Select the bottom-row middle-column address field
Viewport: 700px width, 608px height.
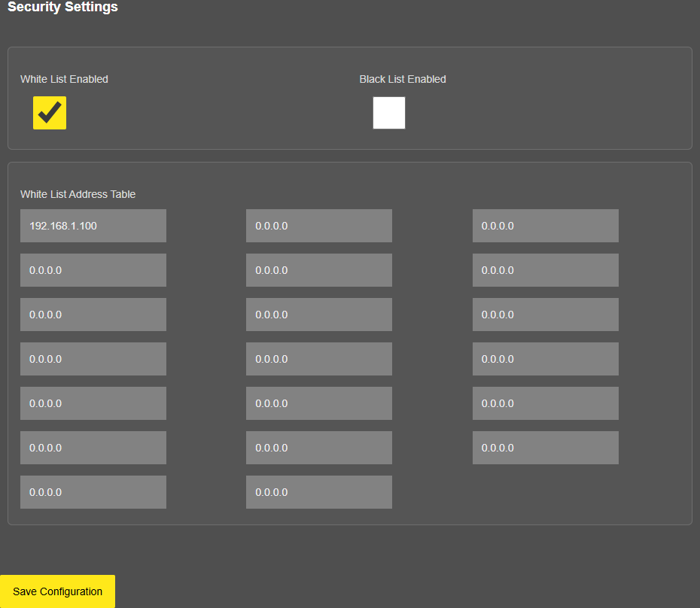(319, 492)
